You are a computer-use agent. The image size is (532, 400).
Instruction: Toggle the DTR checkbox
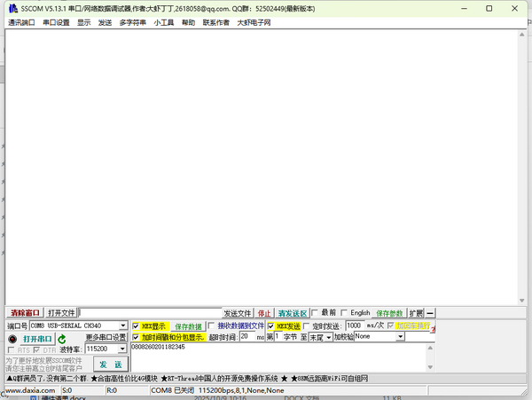(x=36, y=349)
